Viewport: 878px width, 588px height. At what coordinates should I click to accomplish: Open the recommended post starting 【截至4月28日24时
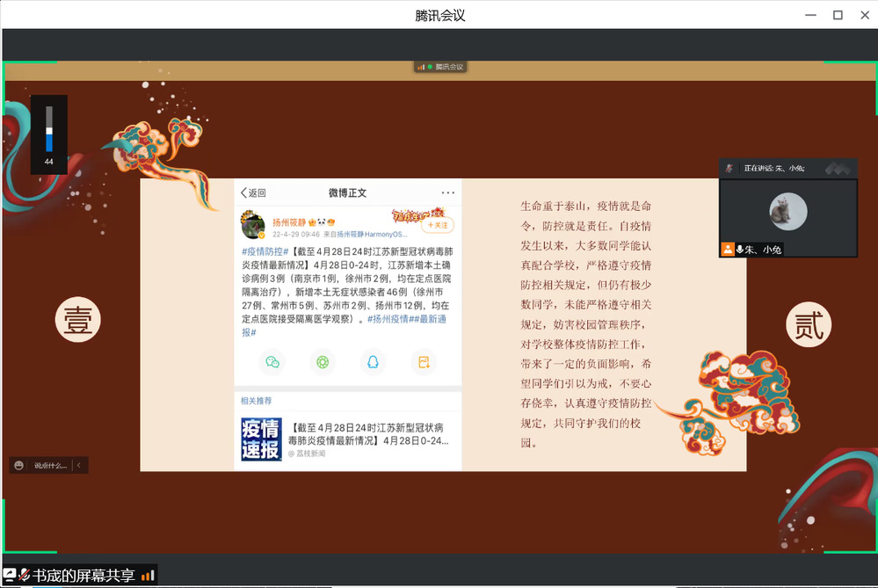[368, 434]
